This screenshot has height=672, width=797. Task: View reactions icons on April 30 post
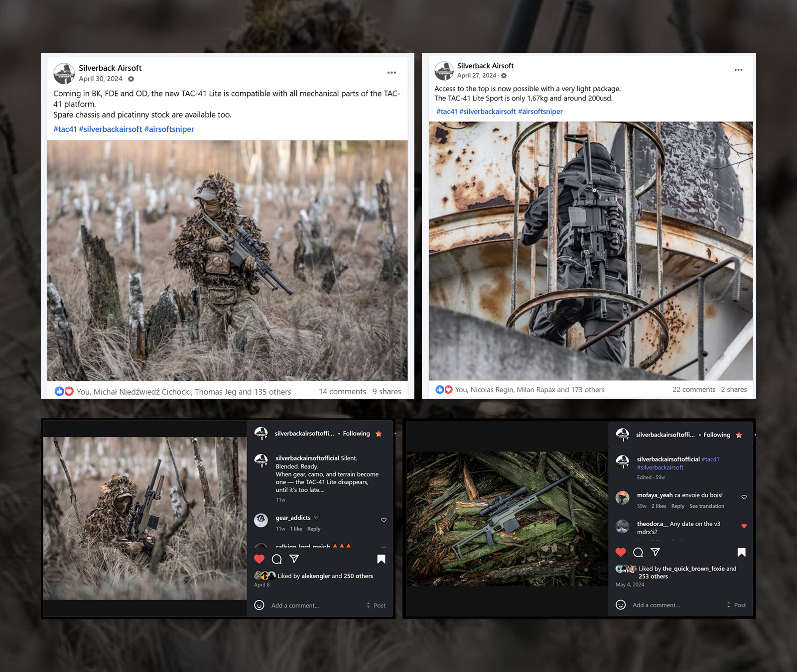[64, 391]
